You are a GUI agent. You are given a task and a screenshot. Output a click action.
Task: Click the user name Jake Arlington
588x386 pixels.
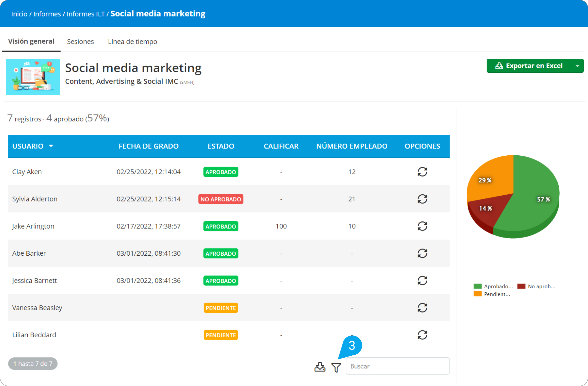point(33,226)
